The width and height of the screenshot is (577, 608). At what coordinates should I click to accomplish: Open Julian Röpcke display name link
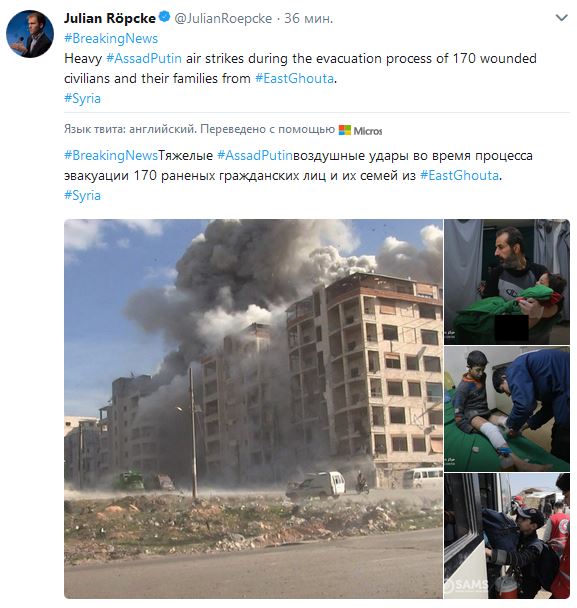(x=110, y=18)
